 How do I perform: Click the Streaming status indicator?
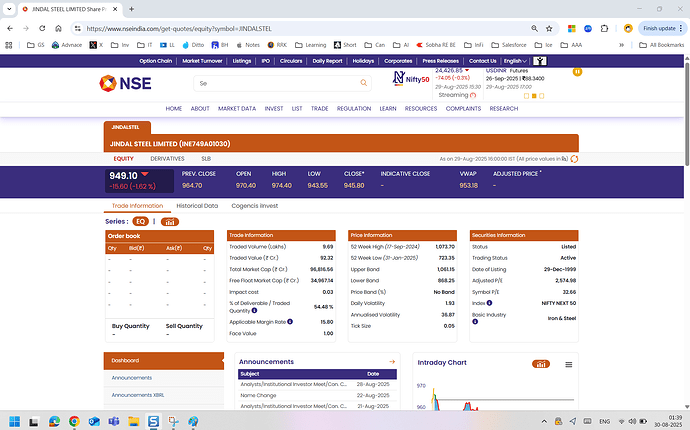coord(457,95)
